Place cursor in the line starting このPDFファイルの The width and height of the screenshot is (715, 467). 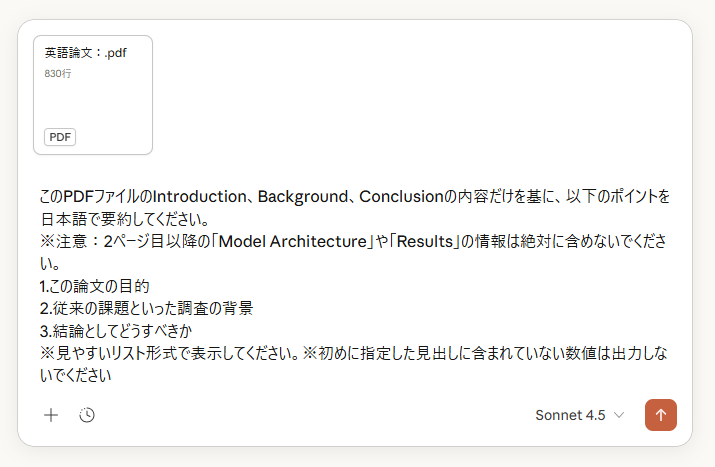click(354, 197)
